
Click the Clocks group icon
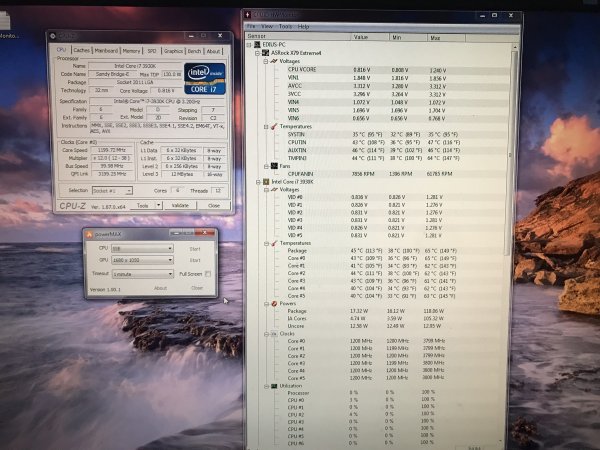[274, 334]
